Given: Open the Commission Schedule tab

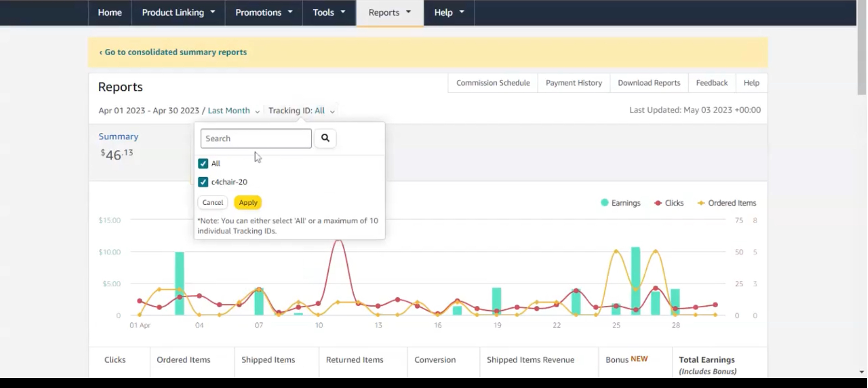Looking at the screenshot, I should click(x=493, y=83).
